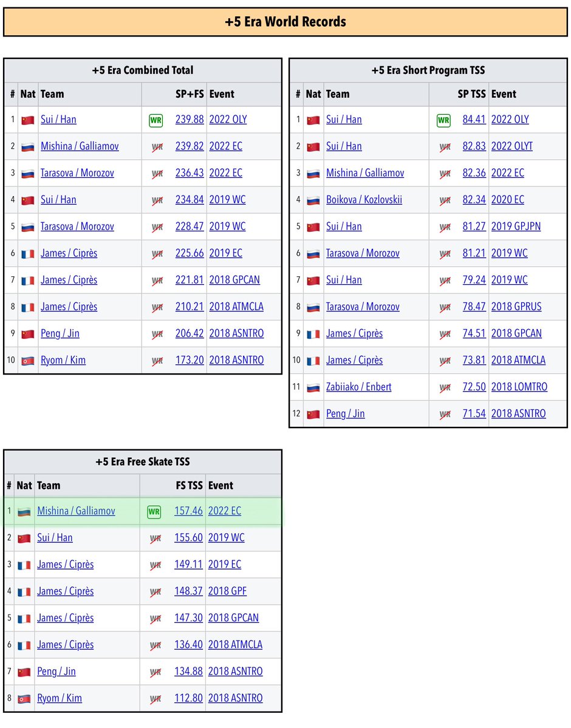Click the green WR badge beside score 239.88
The width and height of the screenshot is (571, 728).
click(x=156, y=120)
